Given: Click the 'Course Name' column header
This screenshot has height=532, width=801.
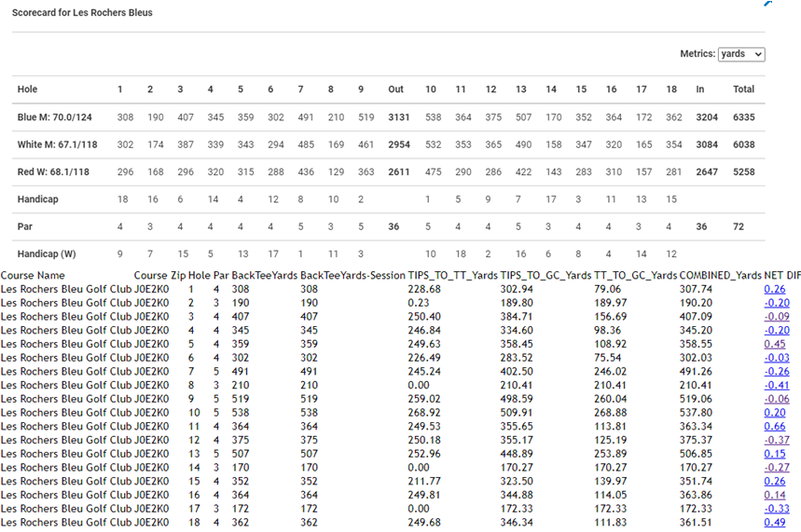Looking at the screenshot, I should click(x=33, y=276).
